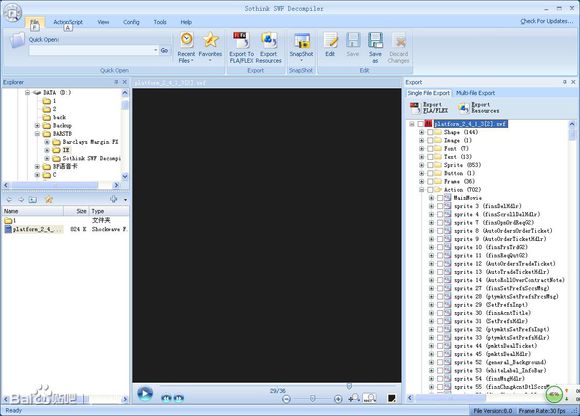Viewport: 580px width, 416px height.
Task: Check the Button (1) checkbox
Action: pyautogui.click(x=430, y=173)
